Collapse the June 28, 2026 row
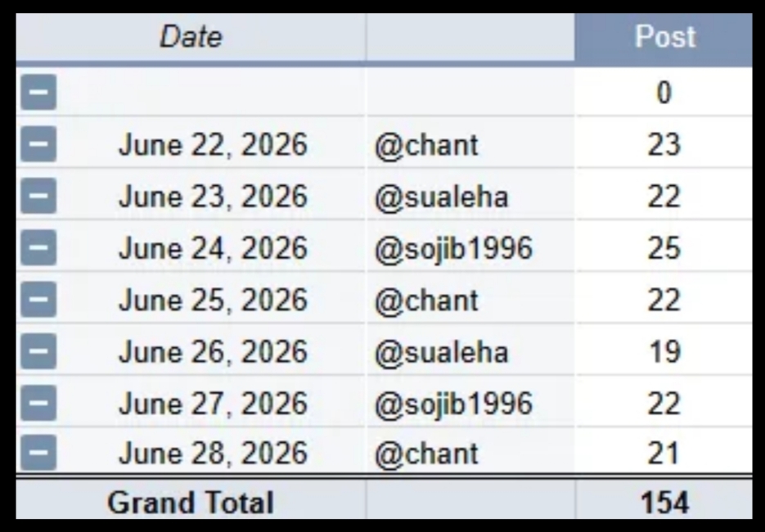Screen dimensions: 765x532 (38, 453)
